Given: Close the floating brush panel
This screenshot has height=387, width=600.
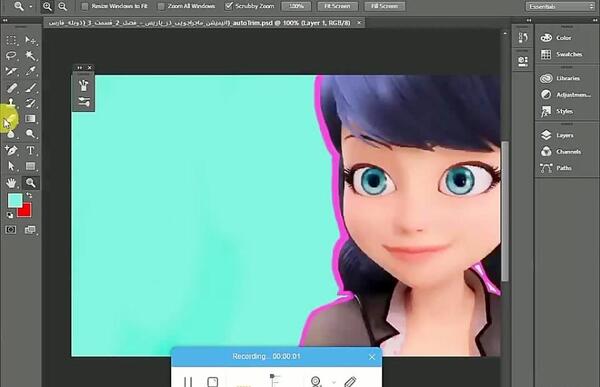Looking at the screenshot, I should (90, 68).
